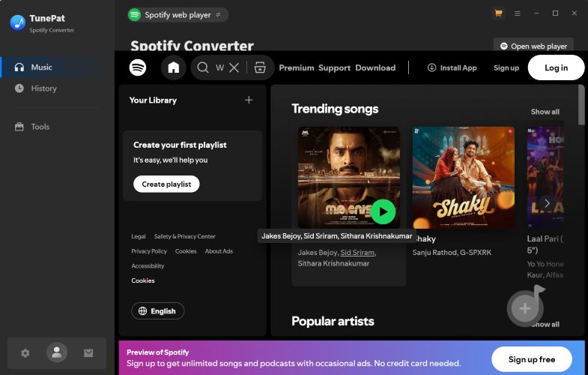The height and width of the screenshot is (375, 588).
Task: Clear the search field with X
Action: [234, 67]
